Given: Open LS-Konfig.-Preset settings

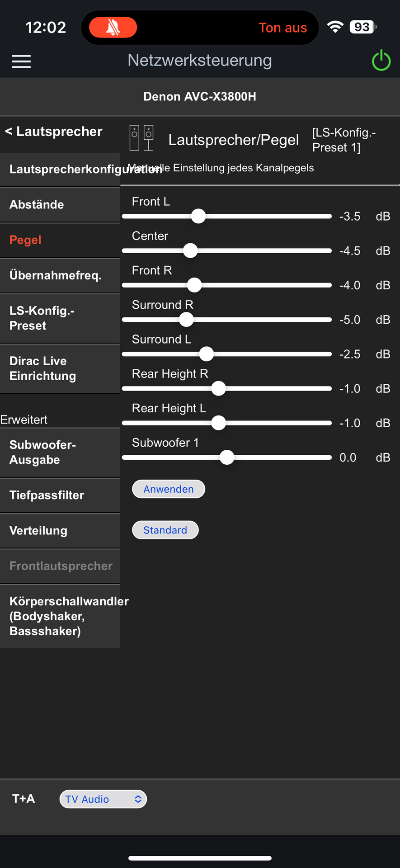Looking at the screenshot, I should [60, 318].
